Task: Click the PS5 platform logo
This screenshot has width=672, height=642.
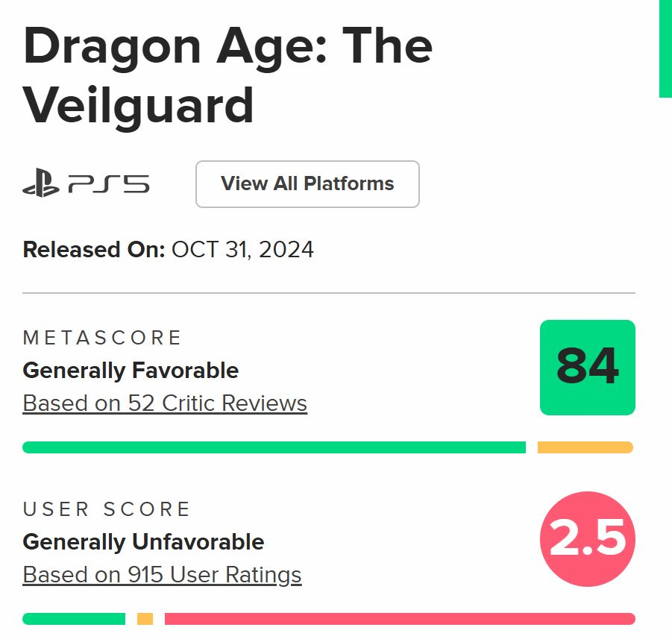Action: [x=86, y=184]
